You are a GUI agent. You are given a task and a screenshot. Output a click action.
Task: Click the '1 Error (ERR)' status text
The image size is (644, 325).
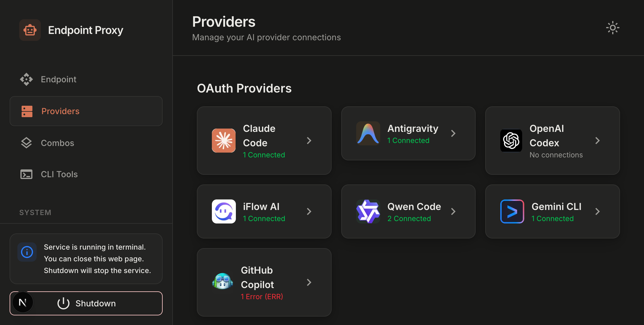[262, 297]
